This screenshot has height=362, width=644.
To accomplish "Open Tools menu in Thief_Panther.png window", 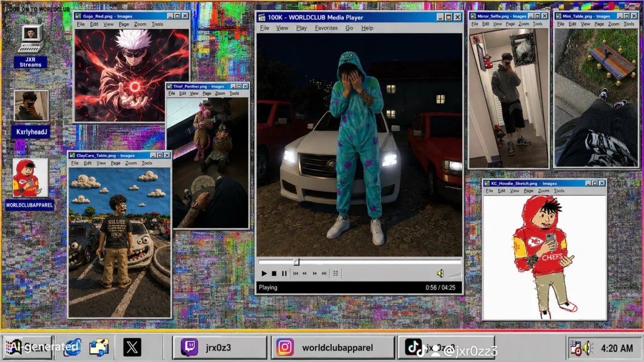I will [235, 93].
